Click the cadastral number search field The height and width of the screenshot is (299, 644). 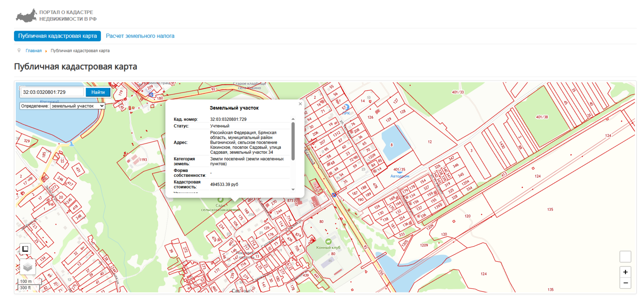click(52, 92)
